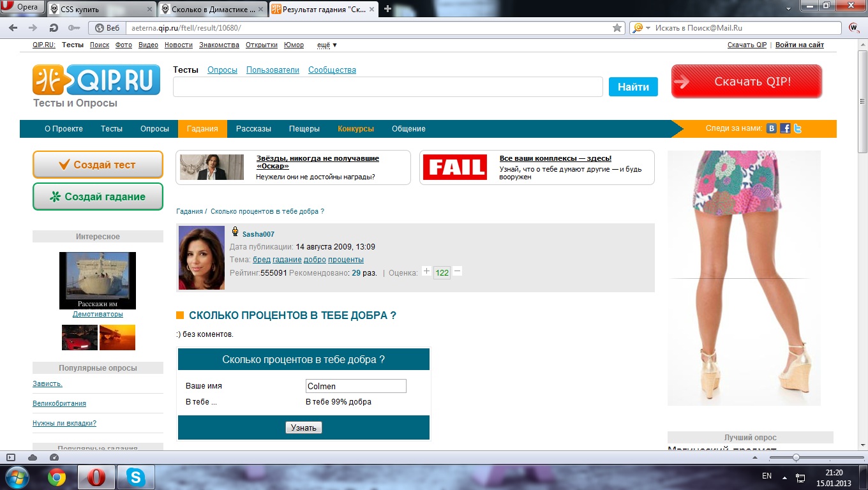Open Opera Turbo icon in status bar
868x490 pixels.
[x=54, y=457]
